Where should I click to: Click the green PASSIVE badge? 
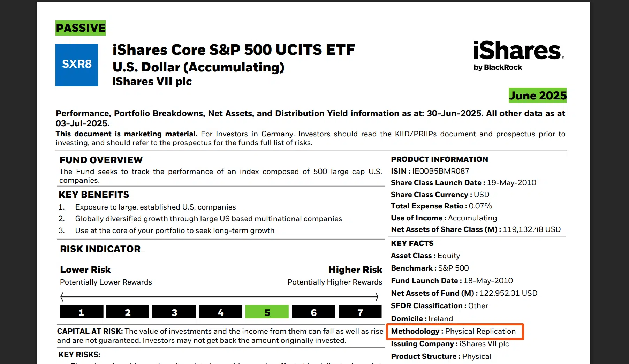click(x=81, y=28)
